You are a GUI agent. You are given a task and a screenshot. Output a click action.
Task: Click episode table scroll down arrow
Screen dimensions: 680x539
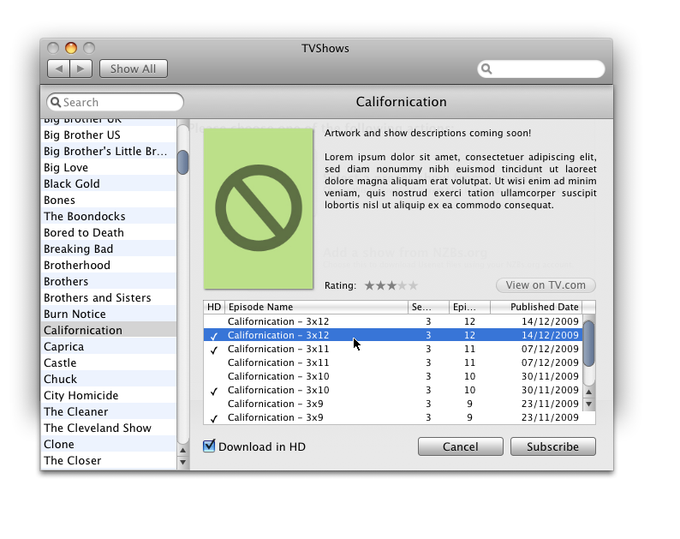(x=588, y=404)
